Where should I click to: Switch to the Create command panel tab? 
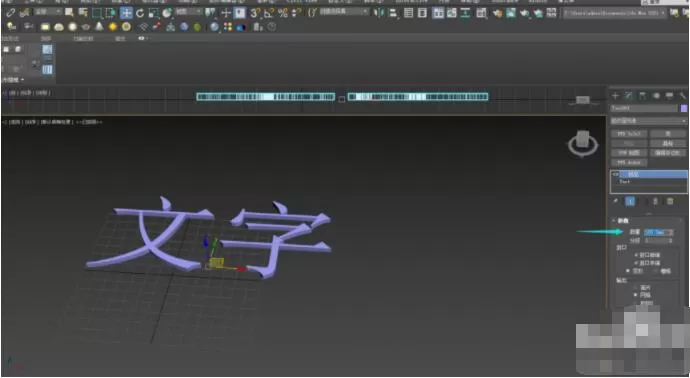[615, 95]
